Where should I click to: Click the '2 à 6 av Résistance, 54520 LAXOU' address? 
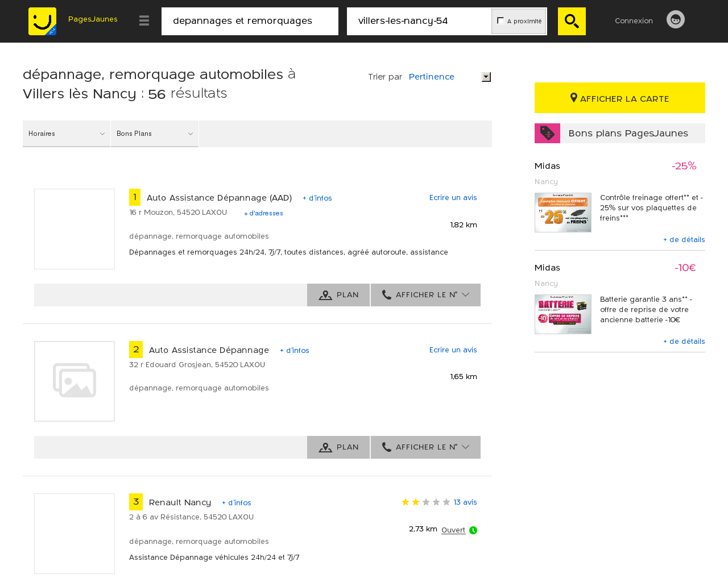coord(191,517)
